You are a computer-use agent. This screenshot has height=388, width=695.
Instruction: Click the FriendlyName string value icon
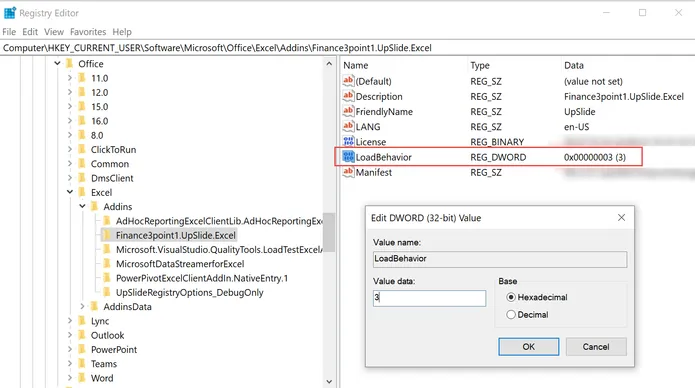(x=348, y=111)
